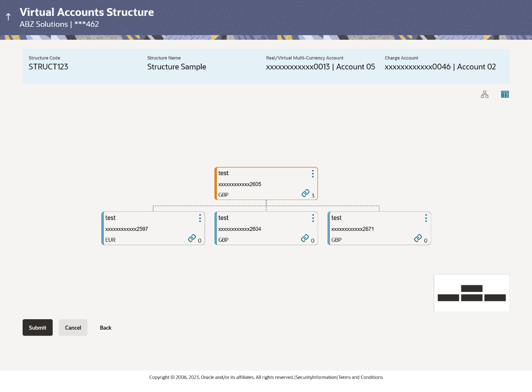Click Terms and Conditions link

point(360,377)
